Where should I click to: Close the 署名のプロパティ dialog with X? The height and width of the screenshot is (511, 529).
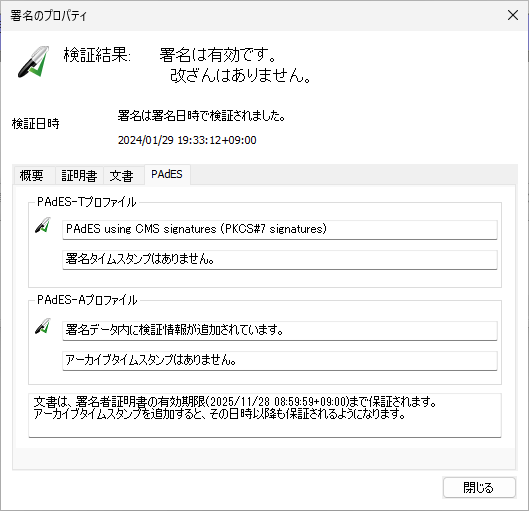pyautogui.click(x=513, y=15)
